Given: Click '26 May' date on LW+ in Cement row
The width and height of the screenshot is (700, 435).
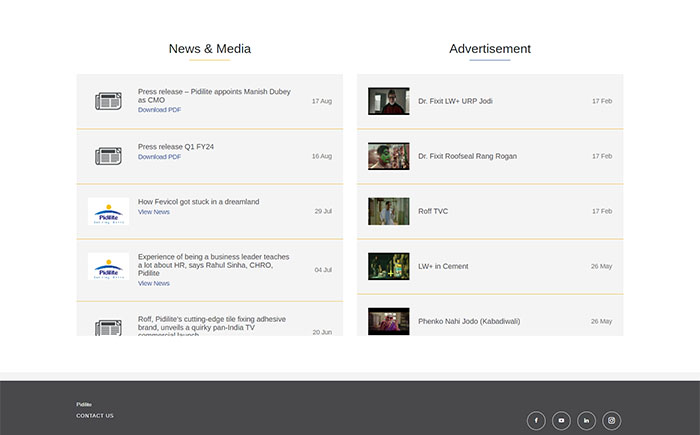Looking at the screenshot, I should click(x=602, y=266).
